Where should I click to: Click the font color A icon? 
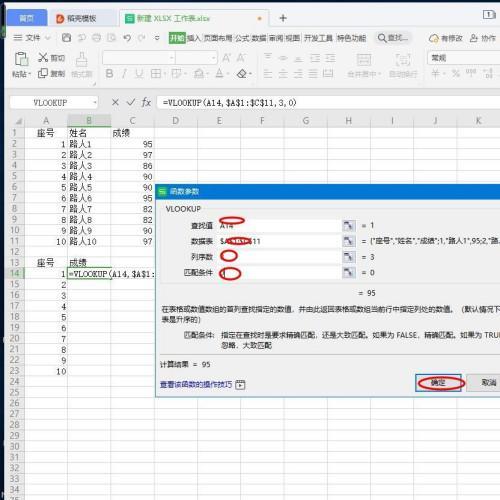point(219,73)
